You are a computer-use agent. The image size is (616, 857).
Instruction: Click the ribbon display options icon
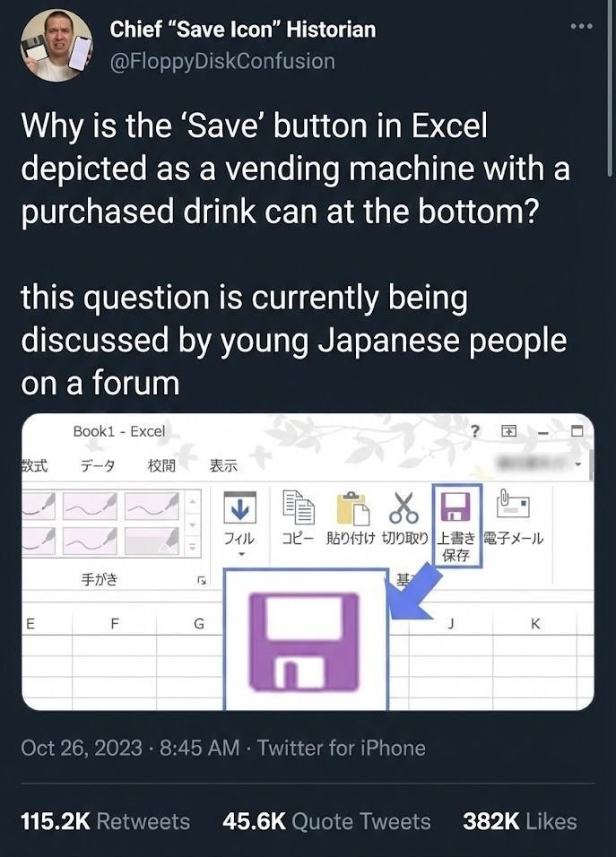tap(507, 431)
